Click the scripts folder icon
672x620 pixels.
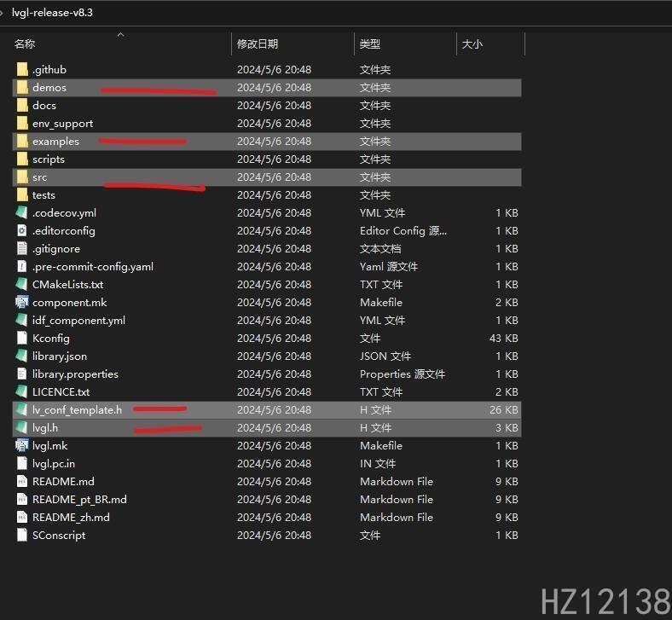click(22, 159)
